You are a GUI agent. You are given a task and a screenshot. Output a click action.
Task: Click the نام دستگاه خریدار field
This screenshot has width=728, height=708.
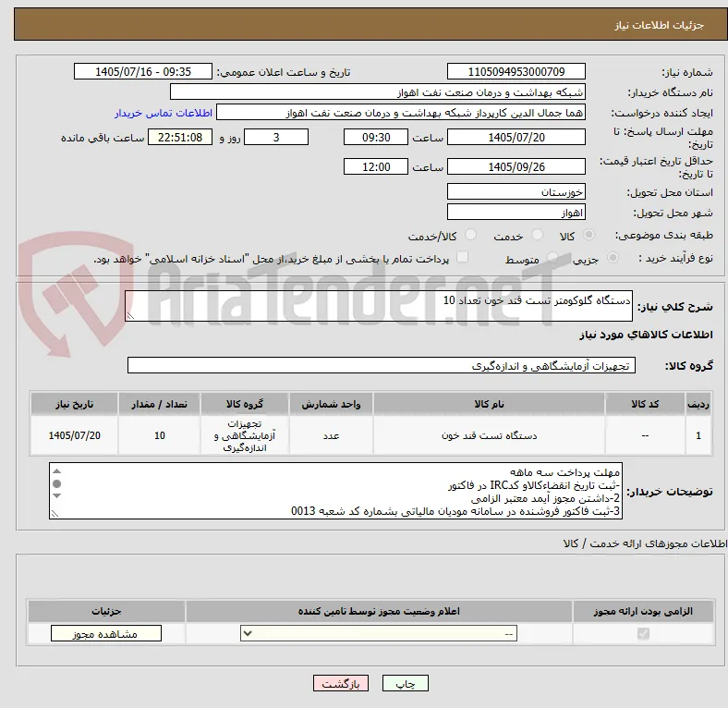pos(378,92)
